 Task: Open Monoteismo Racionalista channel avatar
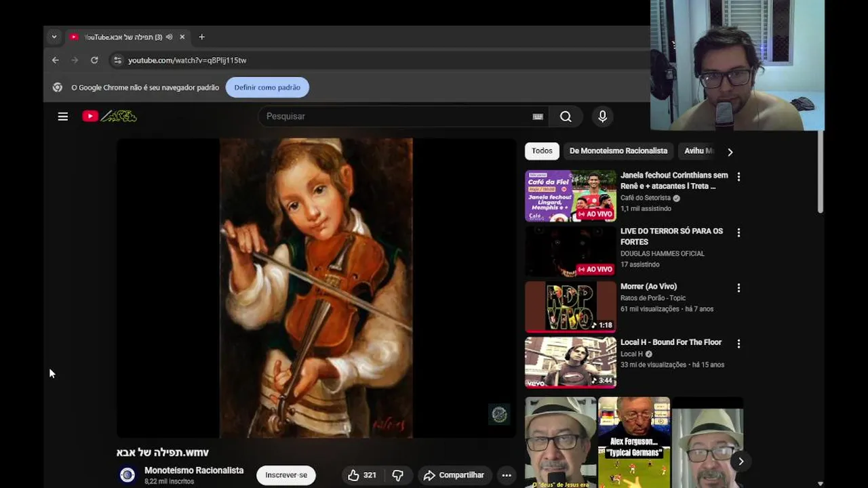(127, 475)
